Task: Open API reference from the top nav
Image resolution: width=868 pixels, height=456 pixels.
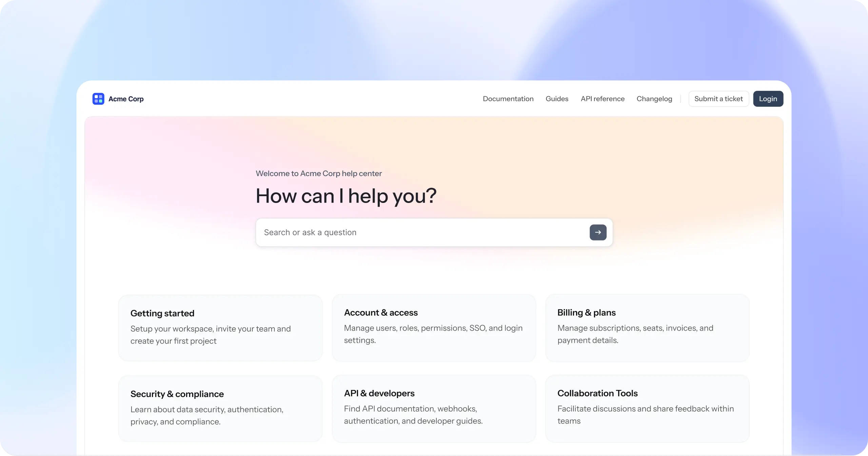Action: coord(603,99)
